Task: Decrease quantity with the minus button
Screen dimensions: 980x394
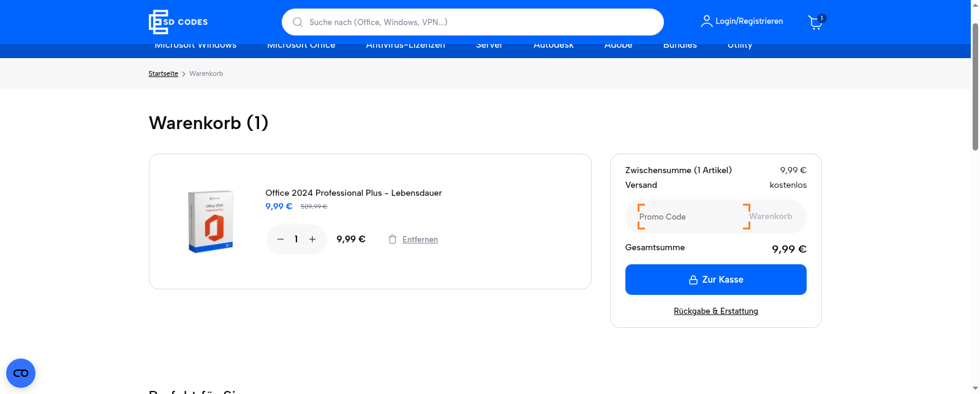Action: coord(281,239)
